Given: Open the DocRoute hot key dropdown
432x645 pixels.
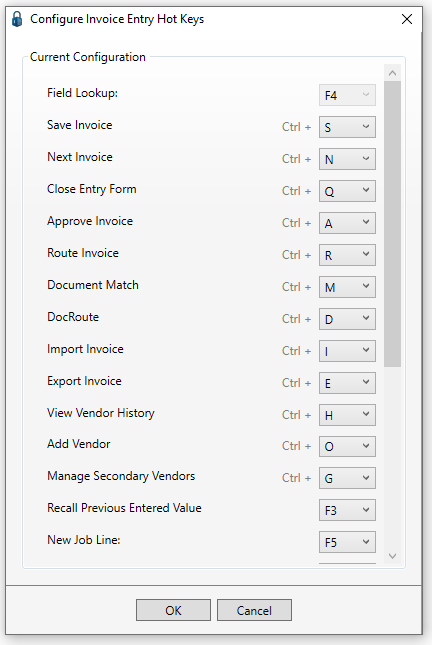Looking at the screenshot, I should [347, 319].
